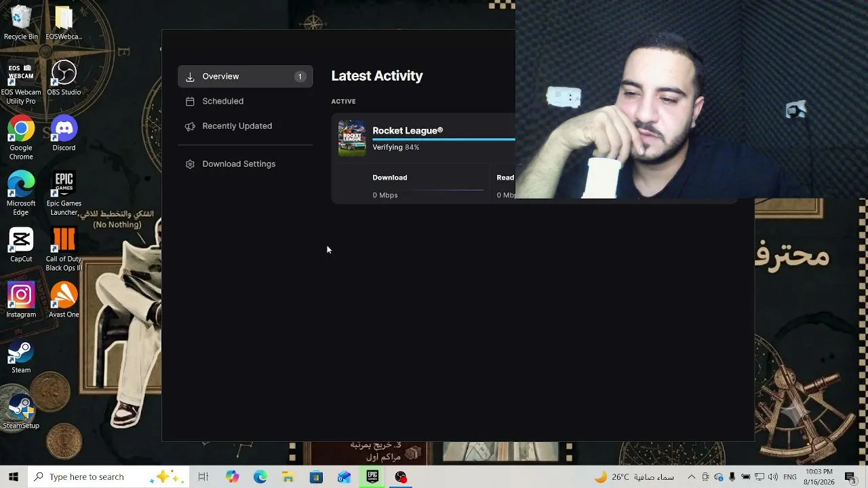This screenshot has height=488, width=868.
Task: Click the Rocket League game thumbnail
Action: pyautogui.click(x=352, y=138)
